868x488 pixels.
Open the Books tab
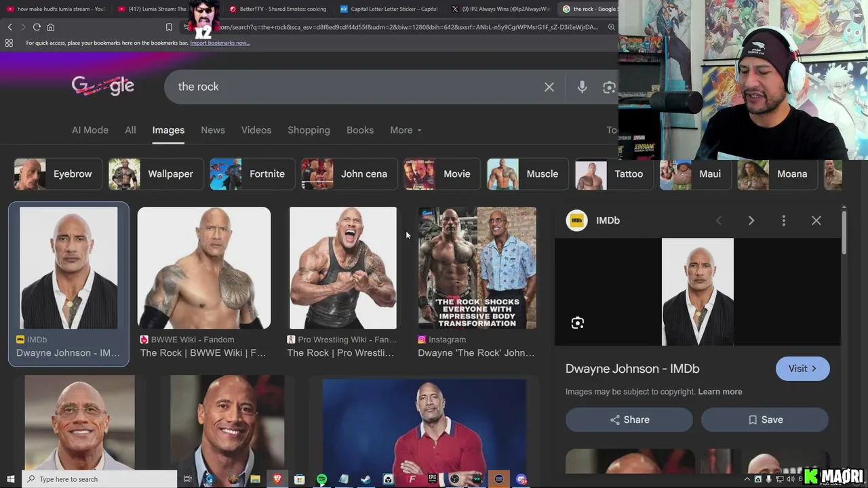(360, 130)
